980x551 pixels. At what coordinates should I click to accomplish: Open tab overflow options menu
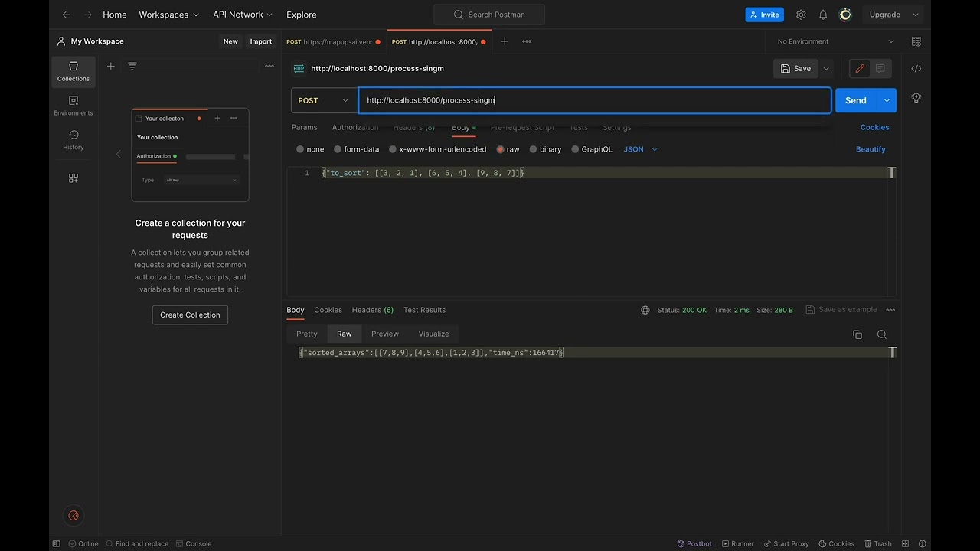pyautogui.click(x=527, y=41)
